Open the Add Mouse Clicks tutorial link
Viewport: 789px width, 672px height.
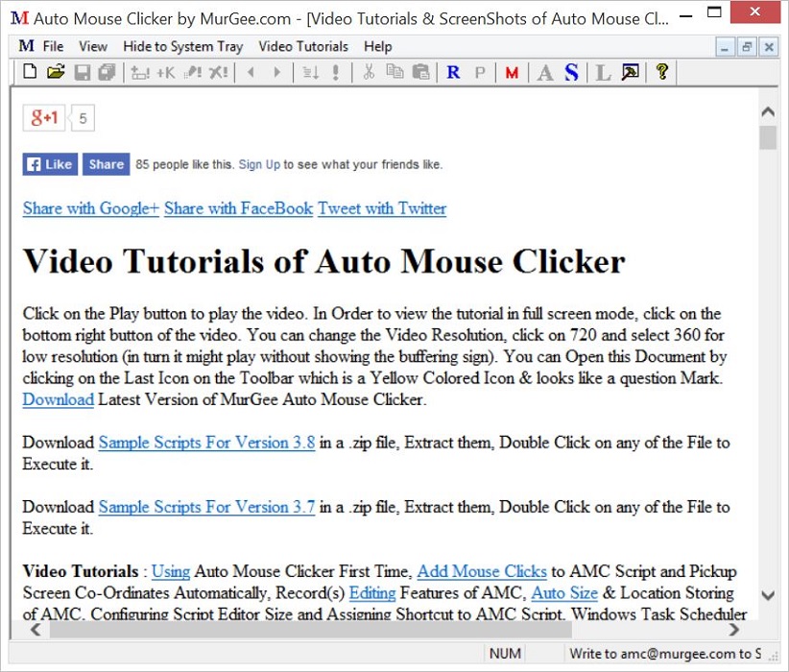pyautogui.click(x=482, y=571)
